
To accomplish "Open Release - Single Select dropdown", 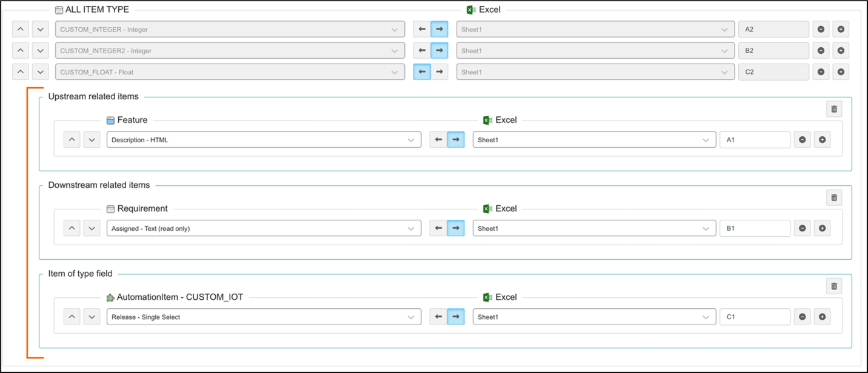I will click(264, 317).
